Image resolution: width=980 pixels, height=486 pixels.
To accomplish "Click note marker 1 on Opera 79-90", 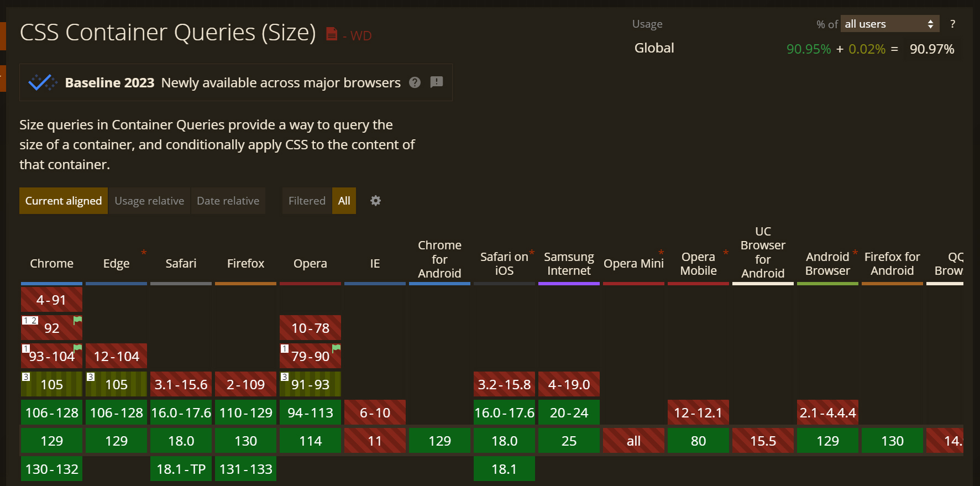I will pos(285,348).
